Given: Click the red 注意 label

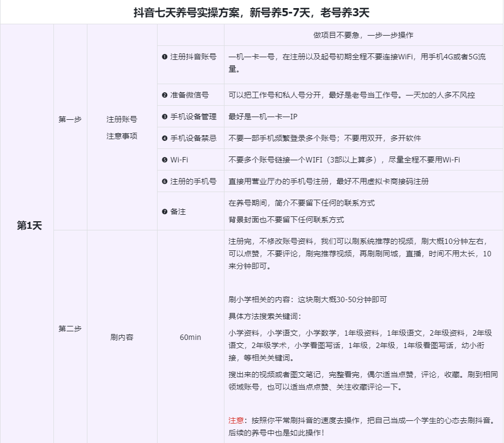Looking at the screenshot, I should pos(236,420).
